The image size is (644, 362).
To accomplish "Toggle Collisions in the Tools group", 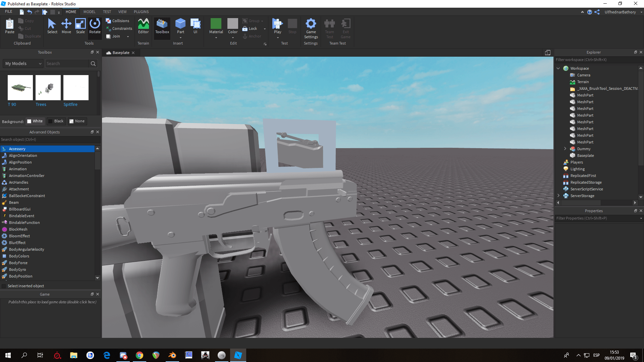I will (x=118, y=20).
